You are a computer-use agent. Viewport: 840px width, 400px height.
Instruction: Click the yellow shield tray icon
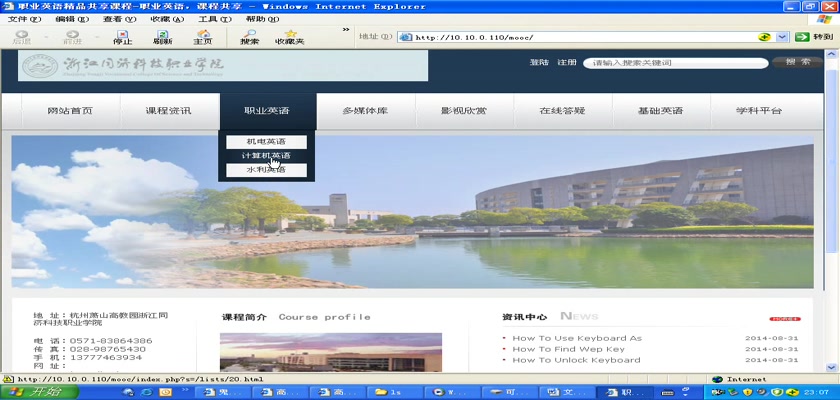pos(748,393)
